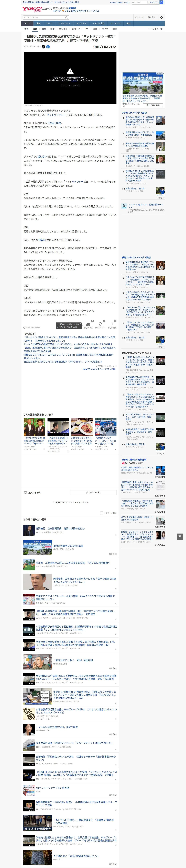Viewport: 186px width, 868px height.
Task: Click 記事に関する報告 report icon
Action: click(x=25, y=328)
